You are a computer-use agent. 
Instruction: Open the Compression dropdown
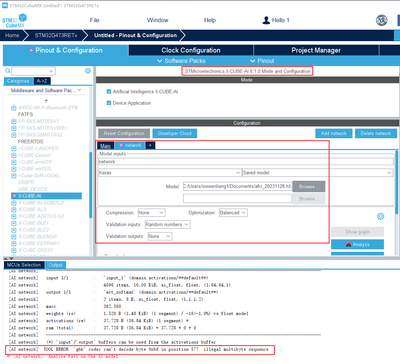click(x=151, y=213)
